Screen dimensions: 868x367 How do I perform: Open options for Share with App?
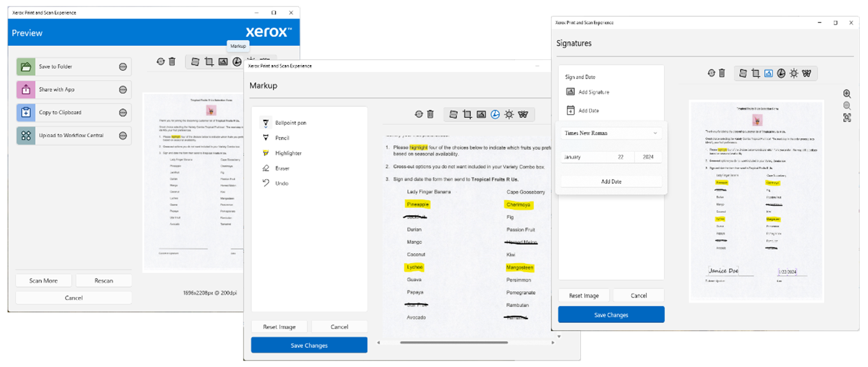[123, 90]
